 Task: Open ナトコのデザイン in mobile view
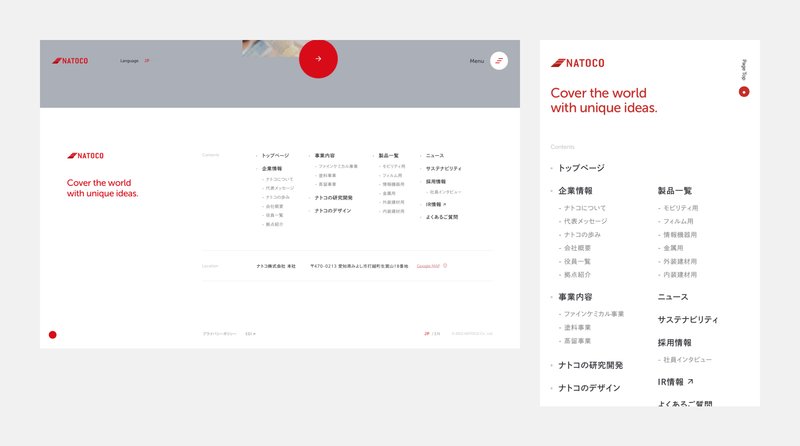point(589,388)
